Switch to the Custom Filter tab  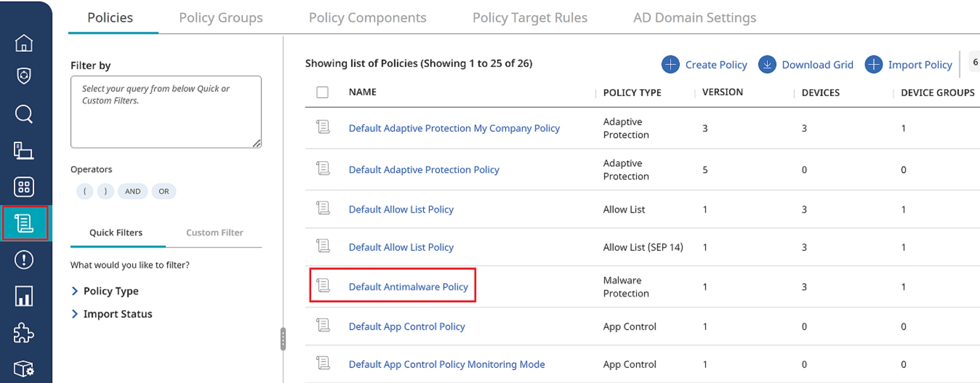click(214, 233)
